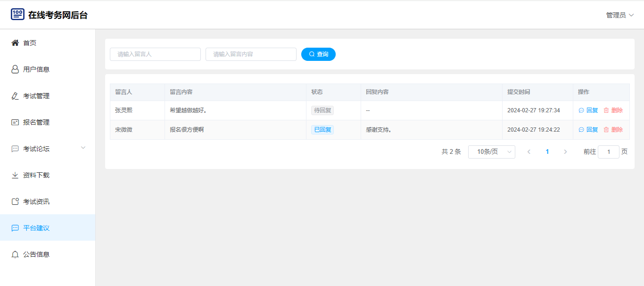Click the exam site logo icon

click(x=17, y=14)
